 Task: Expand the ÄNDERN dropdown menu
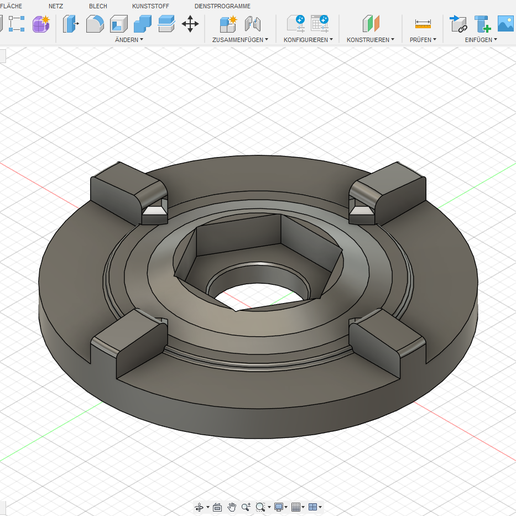coord(129,40)
